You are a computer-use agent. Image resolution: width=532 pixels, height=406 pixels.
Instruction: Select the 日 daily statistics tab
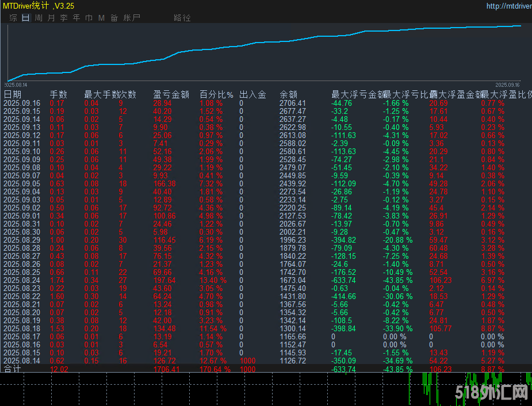coord(25,18)
